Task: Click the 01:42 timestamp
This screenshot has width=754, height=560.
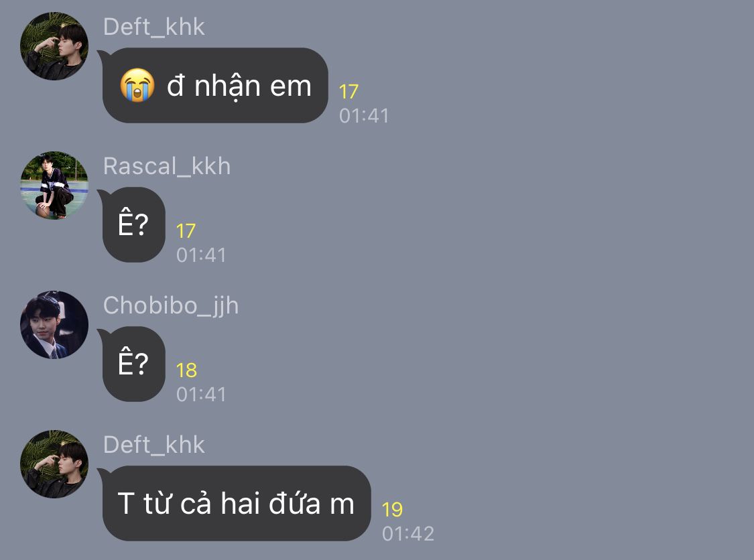Action: click(408, 534)
